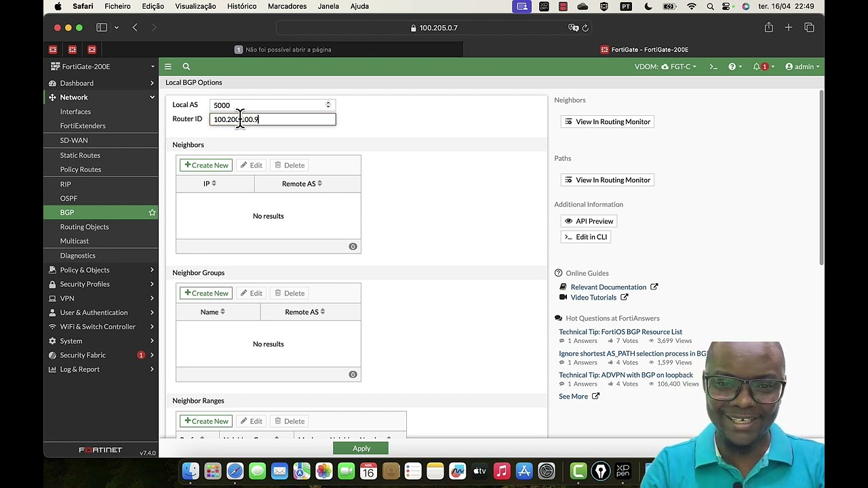Open Policy Routes page

point(81,169)
